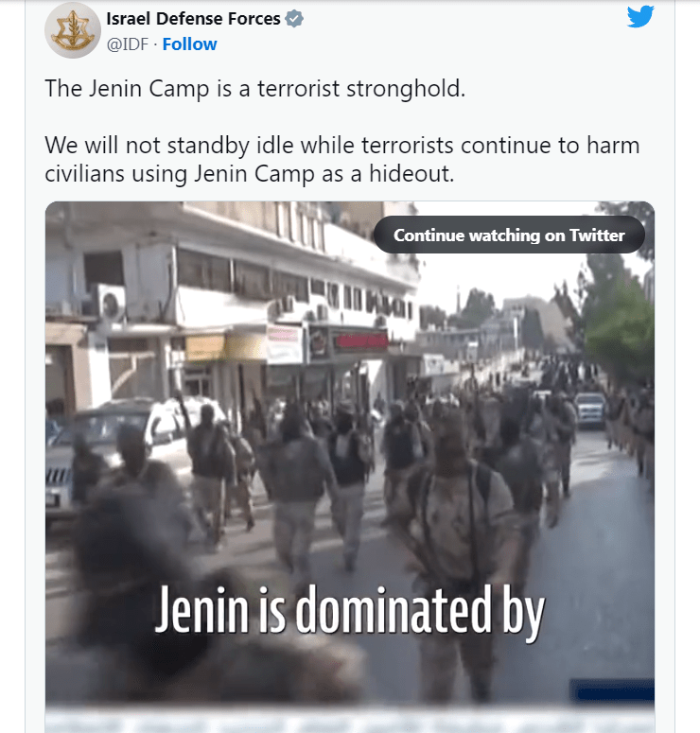Click the blurred bar beneath the video
The height and width of the screenshot is (733, 700).
pos(350,719)
